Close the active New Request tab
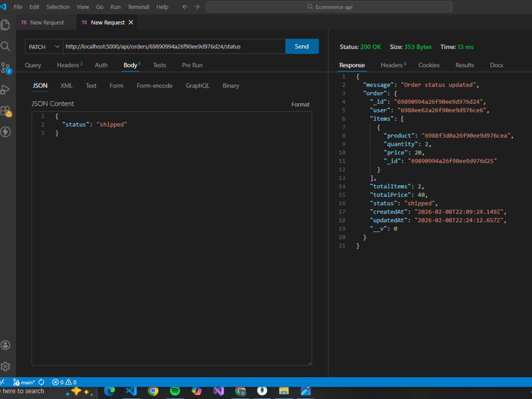Screen dimensions: 532x399 pos(131,22)
